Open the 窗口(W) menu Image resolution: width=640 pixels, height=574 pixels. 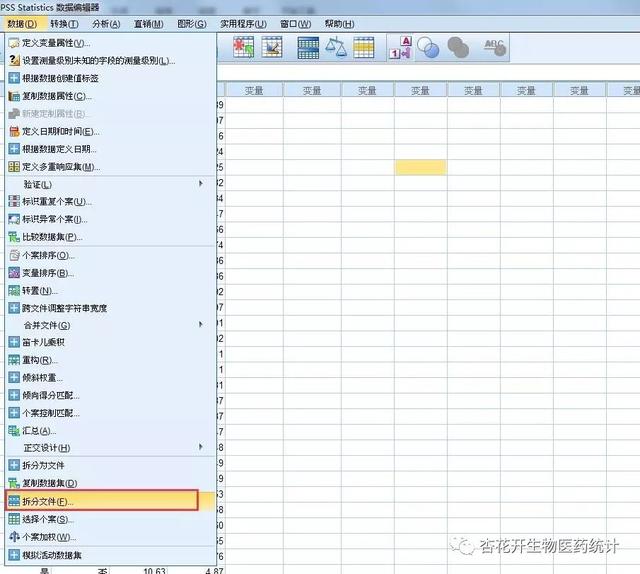coord(296,24)
